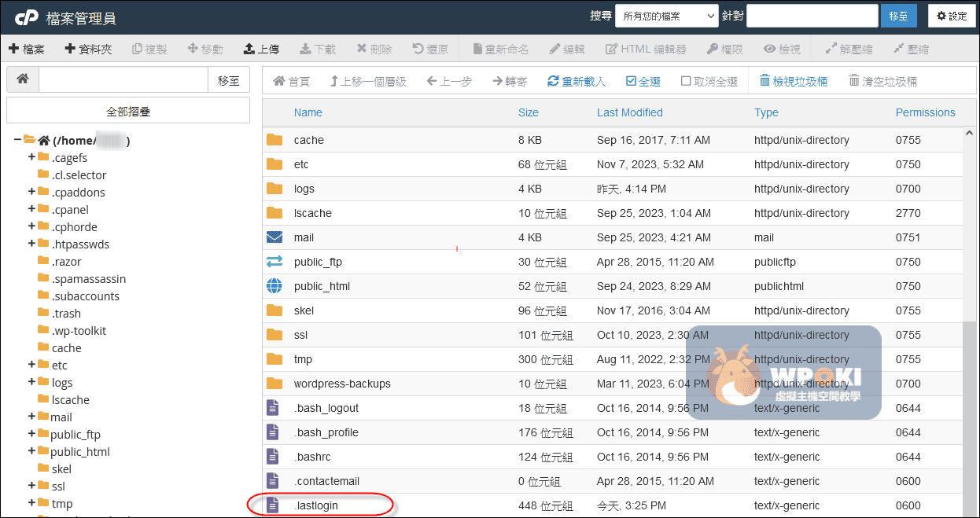Click the home icon beside path field

(23, 79)
